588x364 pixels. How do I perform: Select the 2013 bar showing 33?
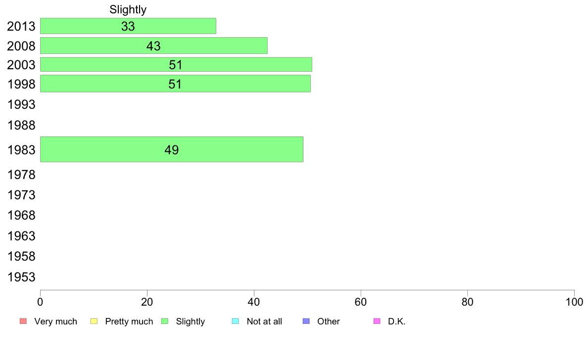pos(128,26)
